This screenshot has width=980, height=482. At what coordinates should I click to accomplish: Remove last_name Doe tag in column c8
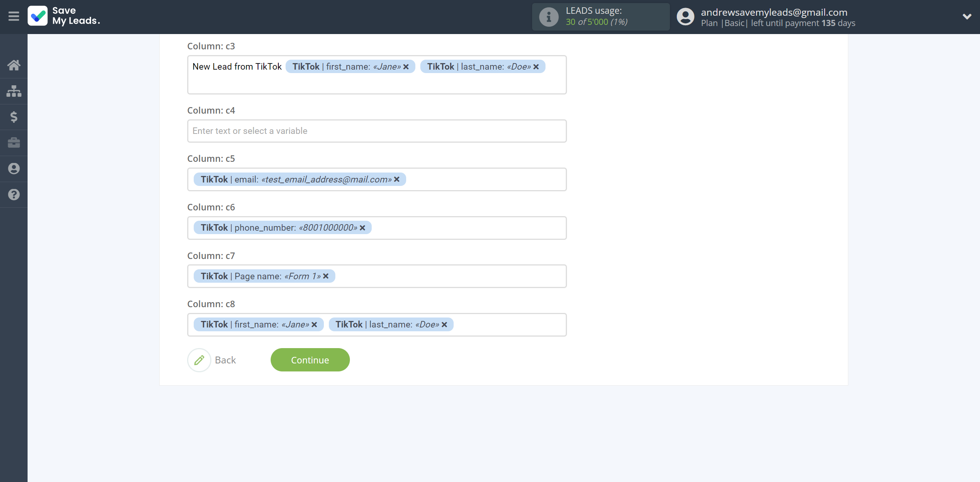444,325
